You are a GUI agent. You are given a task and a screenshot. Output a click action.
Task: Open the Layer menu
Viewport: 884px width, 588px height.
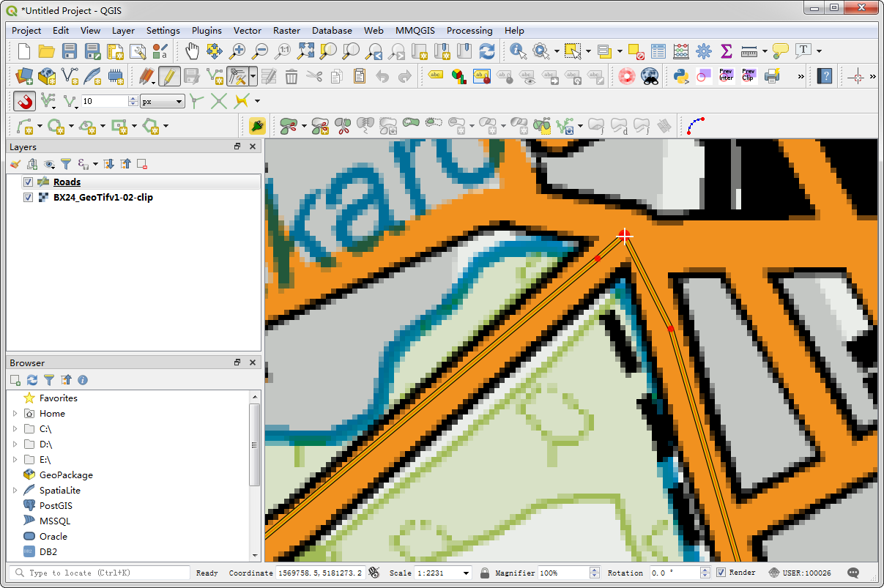click(123, 31)
